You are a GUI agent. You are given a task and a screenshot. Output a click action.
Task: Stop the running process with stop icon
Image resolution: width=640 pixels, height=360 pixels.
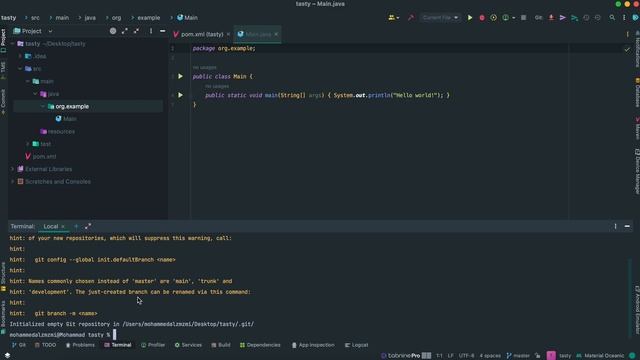tap(523, 18)
